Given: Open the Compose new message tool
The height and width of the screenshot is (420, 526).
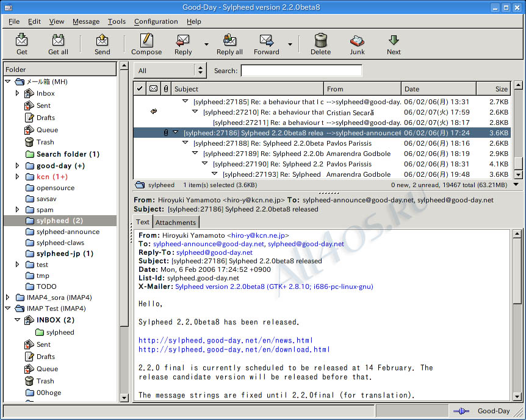Looking at the screenshot, I should [146, 40].
